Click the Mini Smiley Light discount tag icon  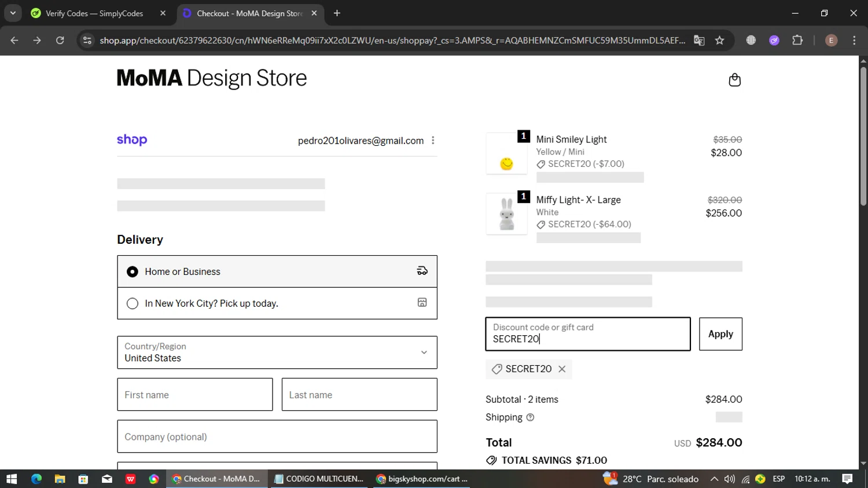[x=540, y=164]
